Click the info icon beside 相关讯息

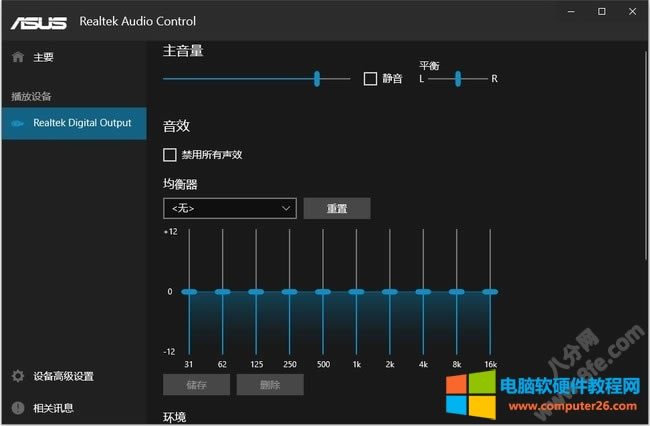click(17, 408)
